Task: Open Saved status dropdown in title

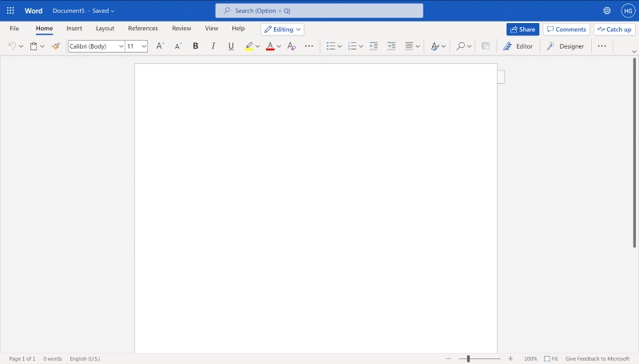Action: [x=103, y=10]
